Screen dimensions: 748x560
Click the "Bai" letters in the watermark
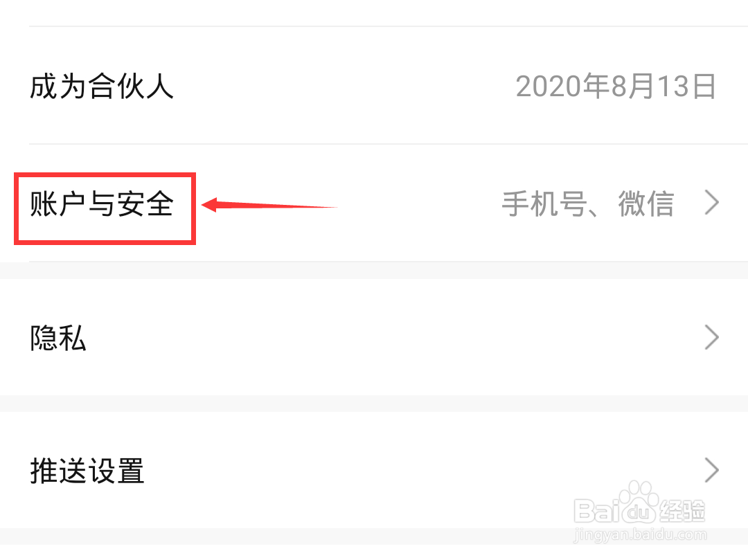click(596, 511)
